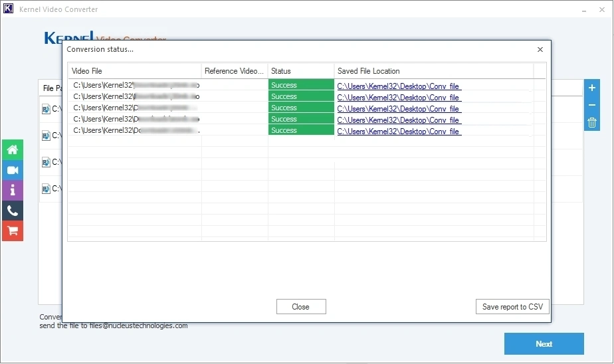Select third row Success status cell
The image size is (614, 364).
[x=301, y=108]
